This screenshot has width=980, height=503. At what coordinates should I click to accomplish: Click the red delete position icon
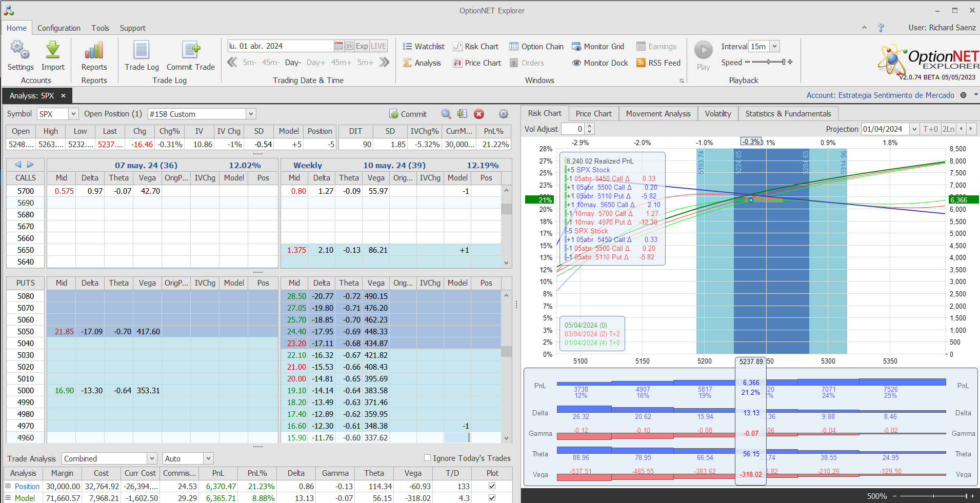(x=479, y=114)
